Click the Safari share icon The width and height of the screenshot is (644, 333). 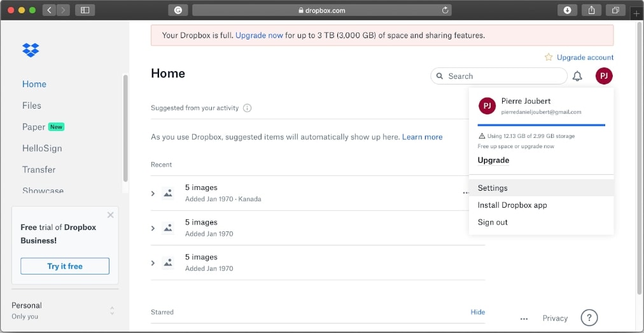[591, 10]
